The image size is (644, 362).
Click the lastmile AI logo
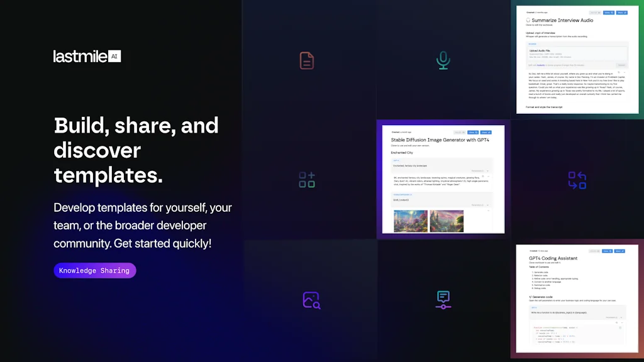click(x=87, y=56)
